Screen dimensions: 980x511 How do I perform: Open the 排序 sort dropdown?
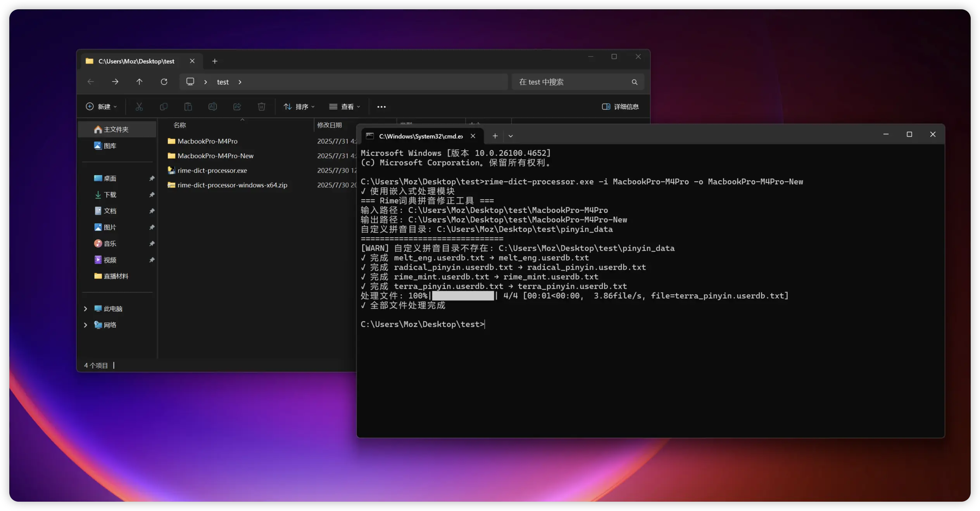pos(299,107)
